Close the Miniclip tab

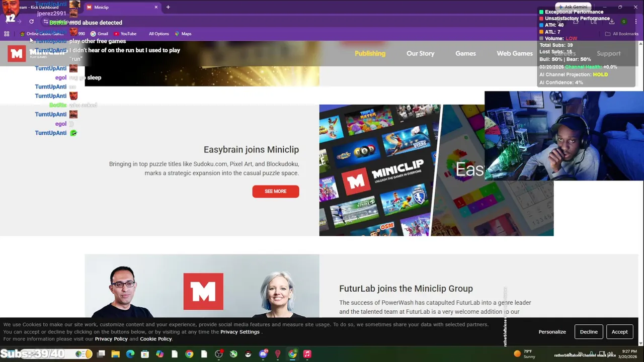(x=156, y=7)
